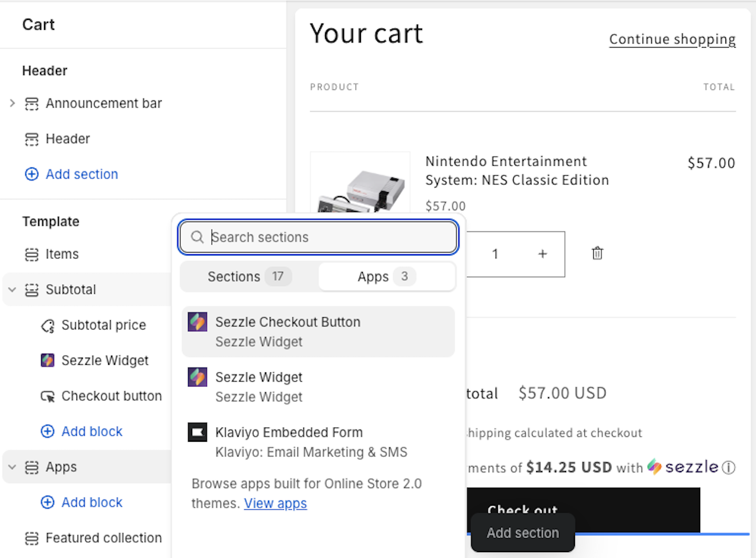Viewport: 756px width, 558px height.
Task: Click the Header section icon in sidebar
Action: pyautogui.click(x=31, y=139)
